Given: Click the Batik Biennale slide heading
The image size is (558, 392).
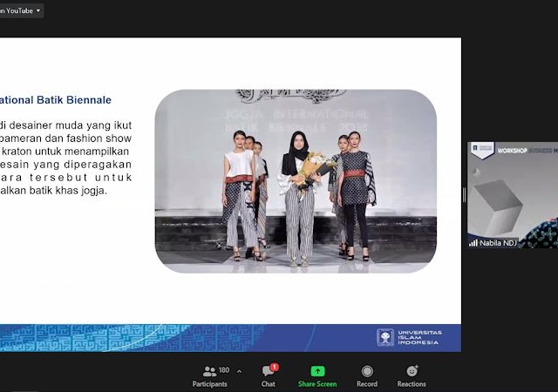Looking at the screenshot, I should [56, 100].
